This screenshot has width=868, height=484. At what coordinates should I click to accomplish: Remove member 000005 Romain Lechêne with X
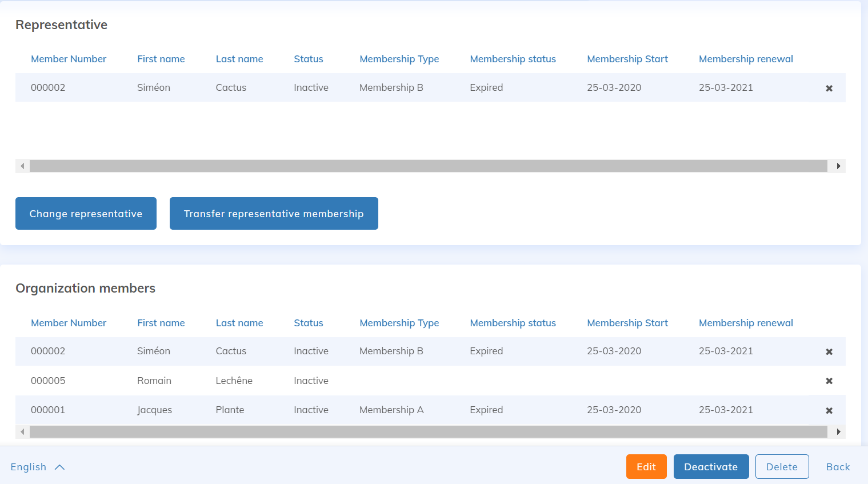click(x=829, y=381)
